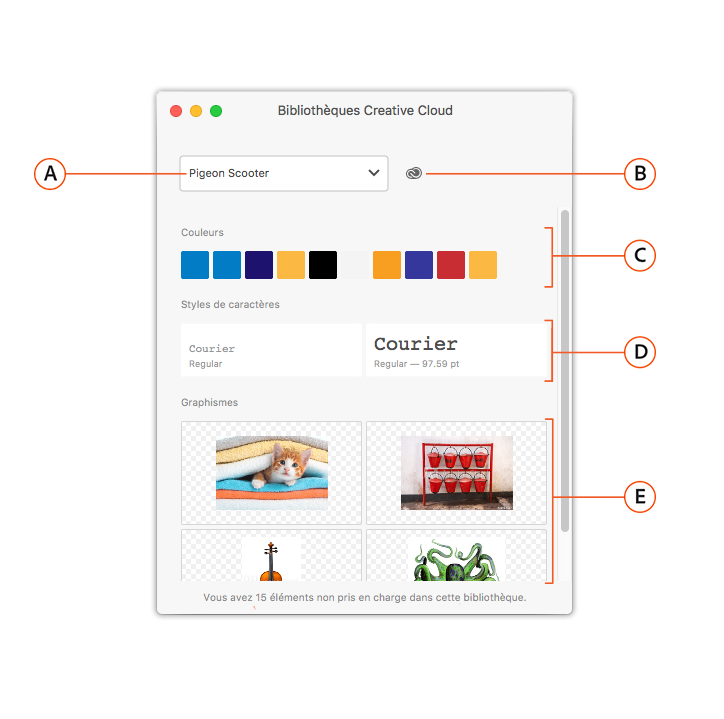Viewport: 724px width, 719px height.
Task: Pick the dark orange color swatch
Action: point(387,265)
